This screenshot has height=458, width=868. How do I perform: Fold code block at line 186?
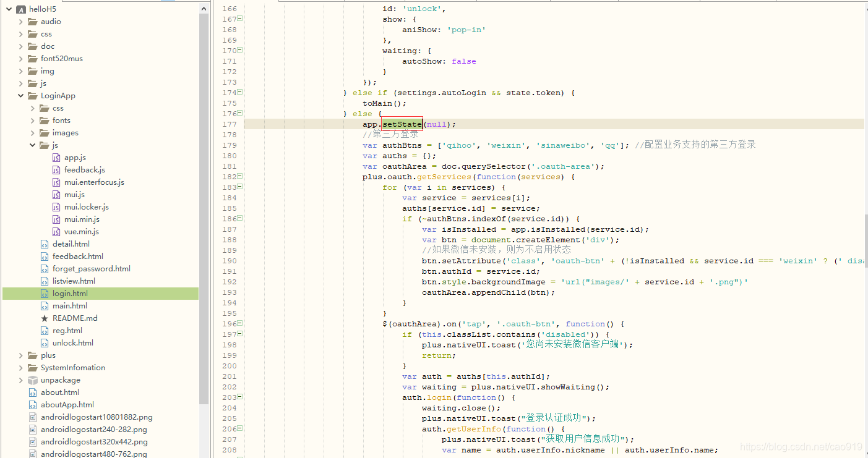click(240, 218)
